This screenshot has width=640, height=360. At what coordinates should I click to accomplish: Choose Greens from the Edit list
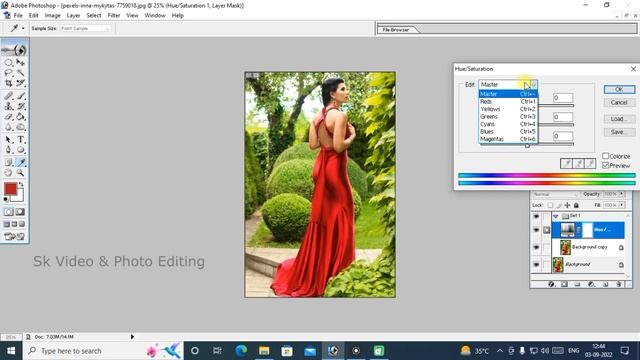pos(508,116)
